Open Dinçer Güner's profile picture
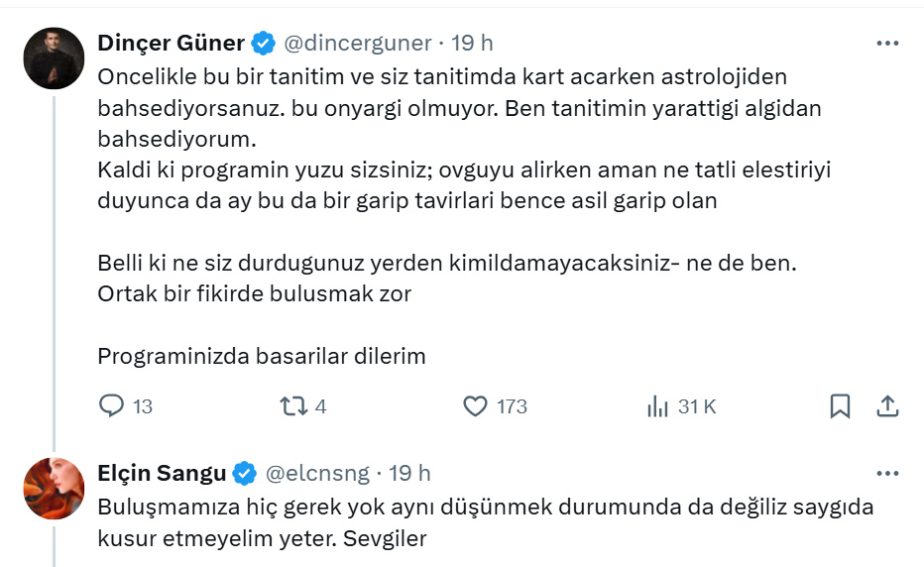 point(54,58)
